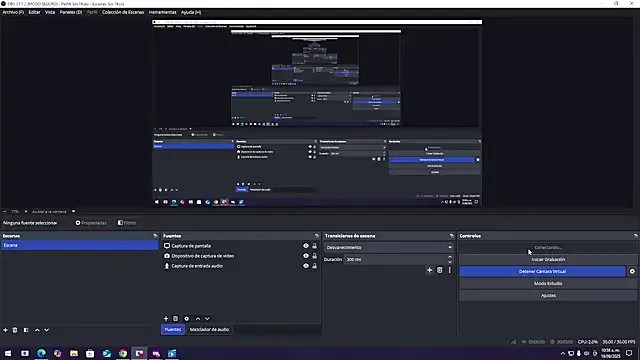Click the Detener Cámara Virtual button

(x=542, y=271)
